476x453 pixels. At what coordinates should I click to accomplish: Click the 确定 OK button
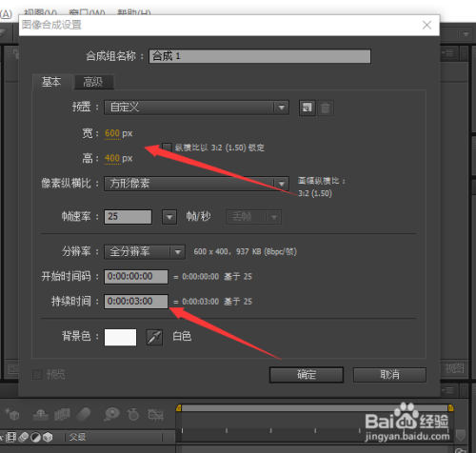pos(307,375)
